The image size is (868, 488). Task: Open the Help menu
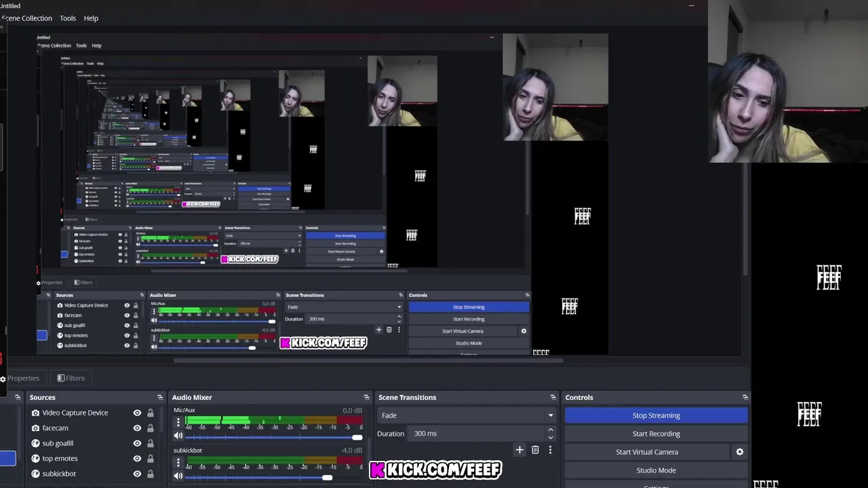(91, 18)
